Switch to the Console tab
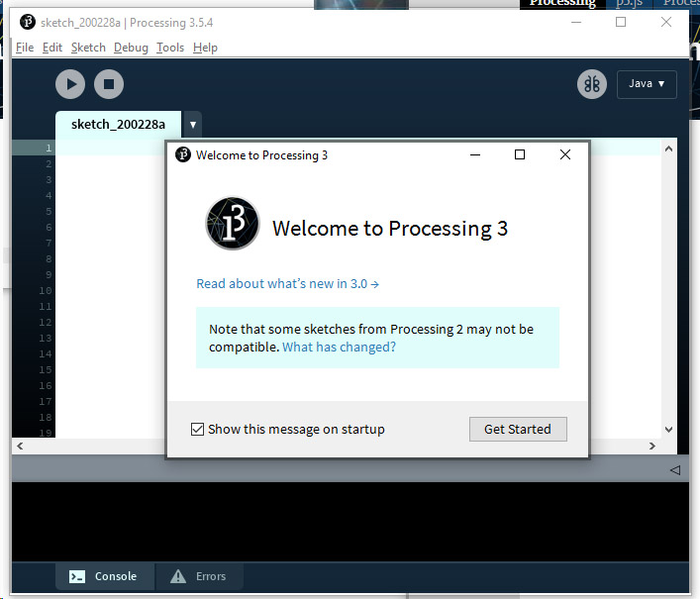The image size is (700, 599). coord(105,576)
